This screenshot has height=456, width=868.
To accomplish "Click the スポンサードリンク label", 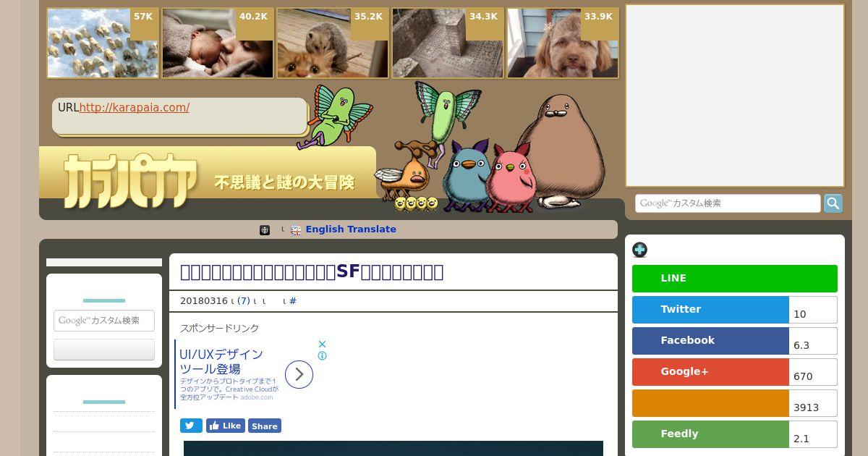I will click(x=219, y=329).
